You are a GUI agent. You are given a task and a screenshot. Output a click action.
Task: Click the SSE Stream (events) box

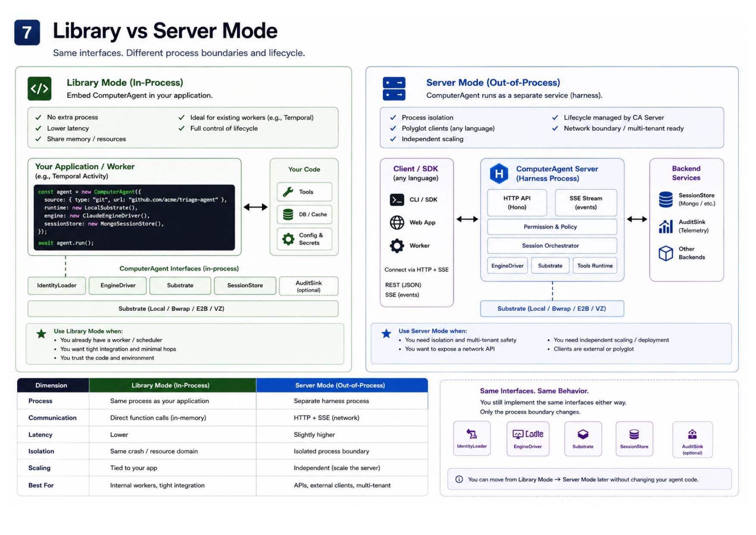[x=586, y=203]
